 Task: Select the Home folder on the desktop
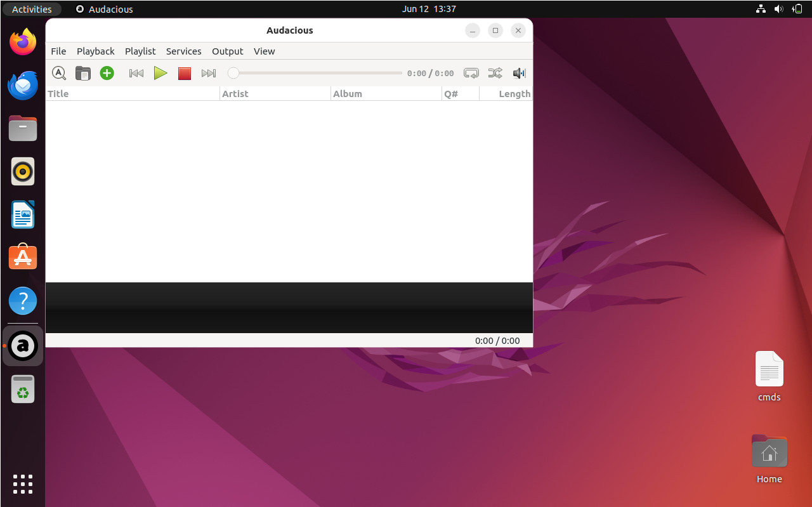pyautogui.click(x=769, y=459)
